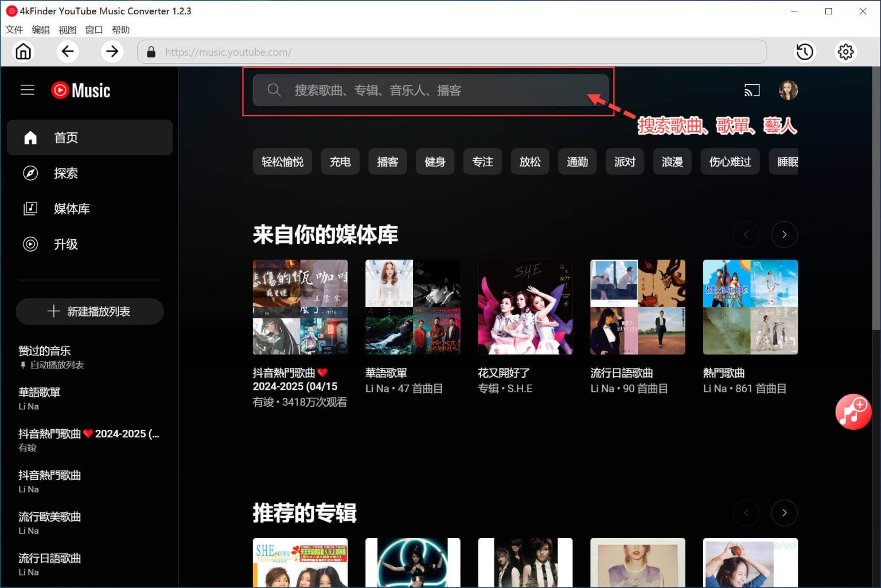Click the 升级 upgrade icon
Screen dimensions: 881x588
click(x=30, y=244)
